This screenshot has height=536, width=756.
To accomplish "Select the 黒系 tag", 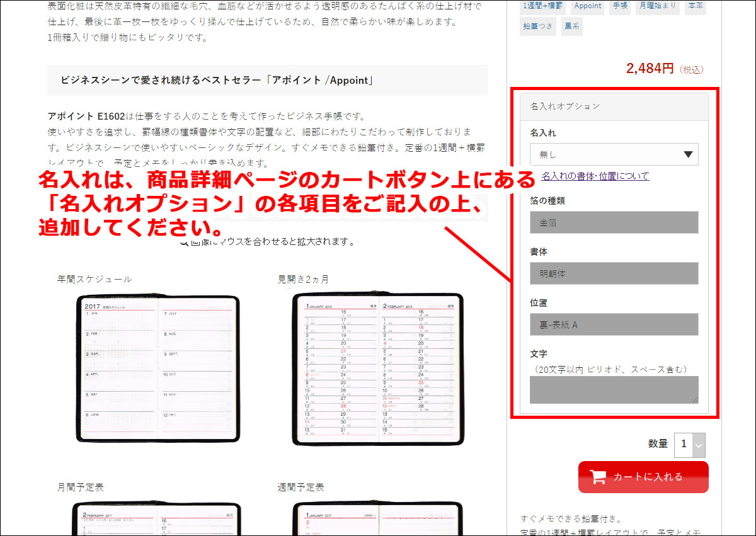I will point(573,26).
